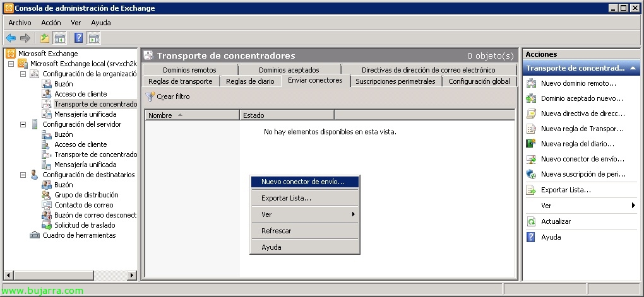Sort by the Nombre column header
The image size is (644, 297).
click(192, 115)
